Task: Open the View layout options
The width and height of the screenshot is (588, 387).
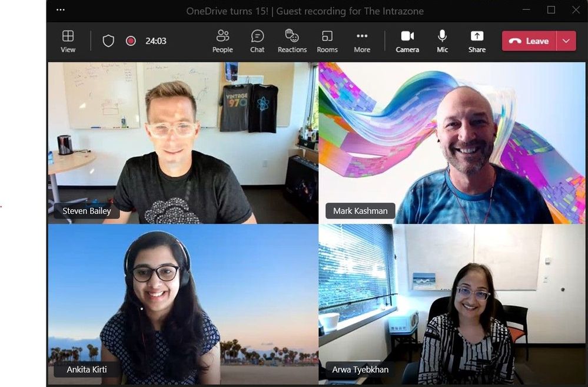Action: click(68, 41)
